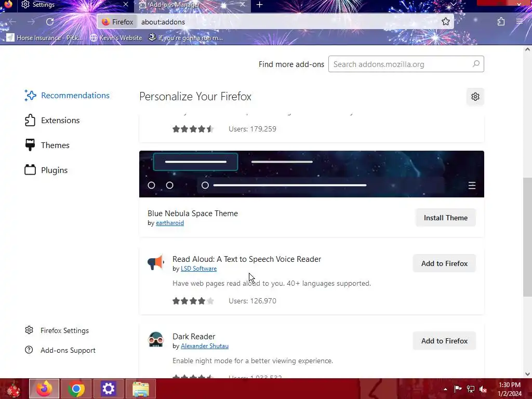Click 'Read Aloud: A Text to Speech Voice Reader' title

[x=247, y=259]
